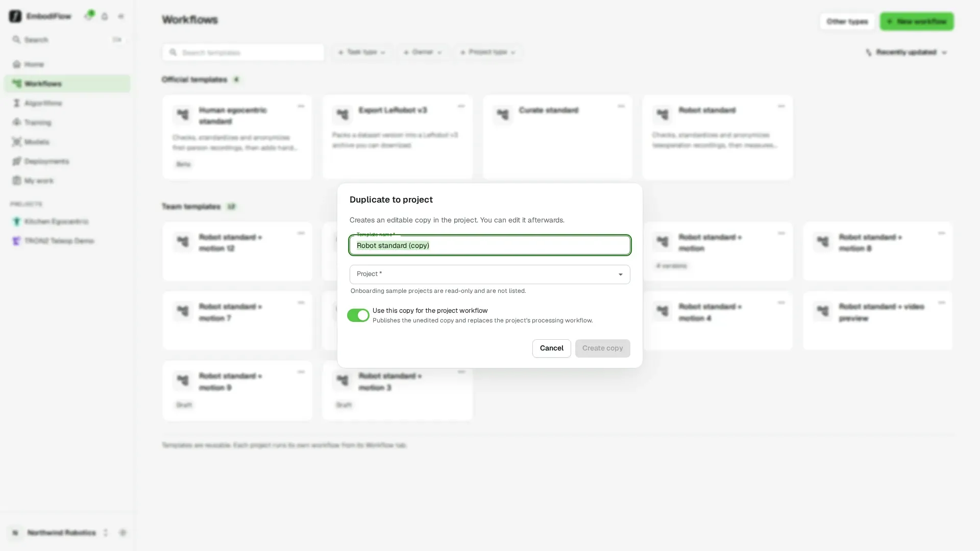Cancel the Duplicate to project dialog
The height and width of the screenshot is (551, 980).
click(x=551, y=348)
